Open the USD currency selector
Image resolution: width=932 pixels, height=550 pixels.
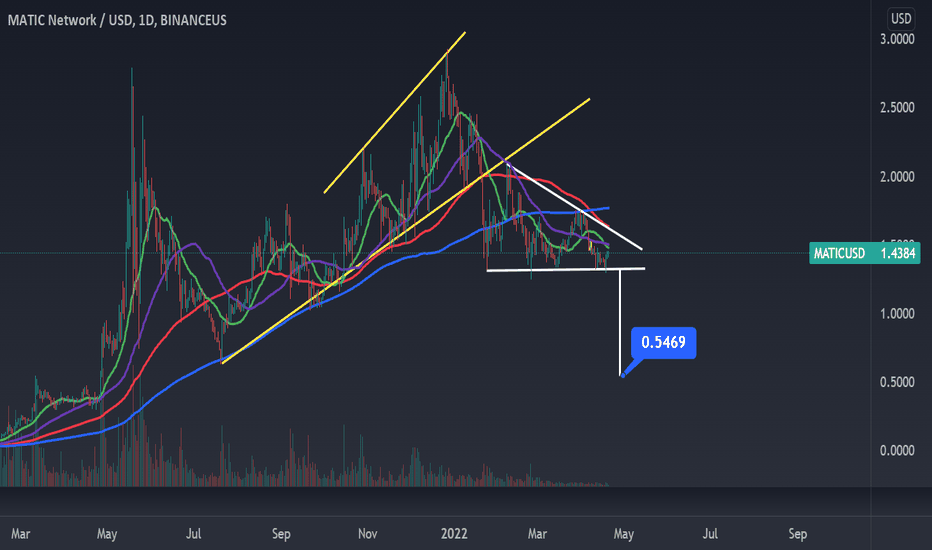coord(900,18)
